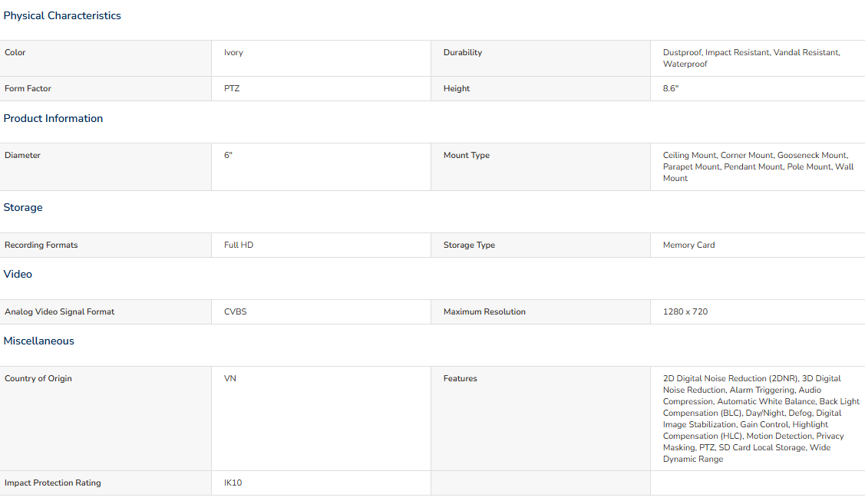Image resolution: width=865 pixels, height=504 pixels.
Task: Click the Product Information section heading
Action: tap(53, 118)
